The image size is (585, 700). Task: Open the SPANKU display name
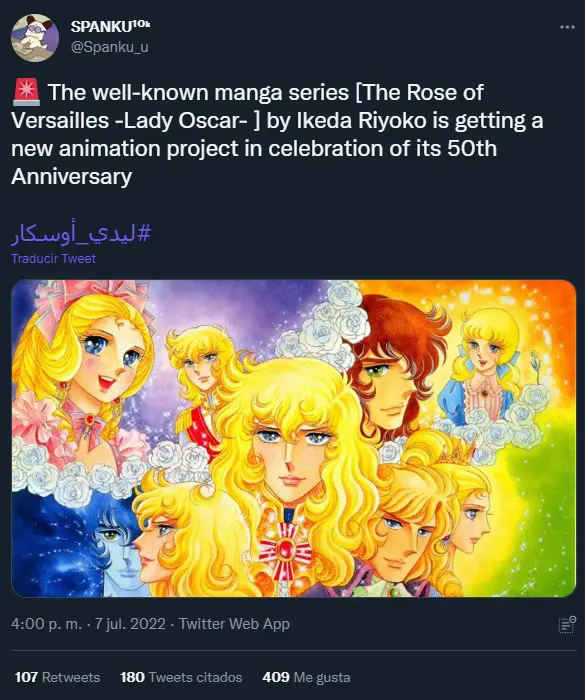pyautogui.click(x=101, y=27)
